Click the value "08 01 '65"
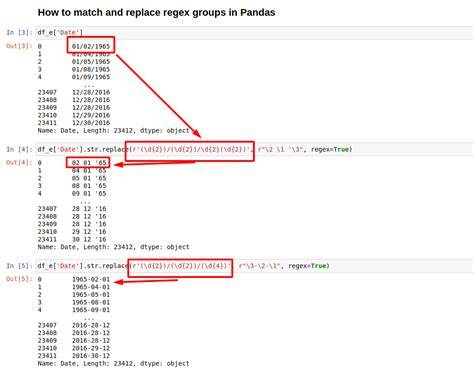The width and height of the screenshot is (474, 380). pyautogui.click(x=89, y=186)
